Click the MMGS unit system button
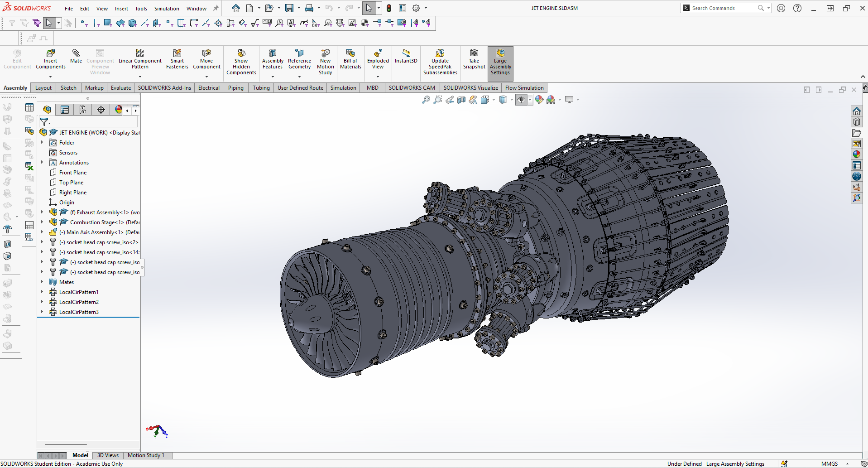This screenshot has width=868, height=468. tap(829, 463)
